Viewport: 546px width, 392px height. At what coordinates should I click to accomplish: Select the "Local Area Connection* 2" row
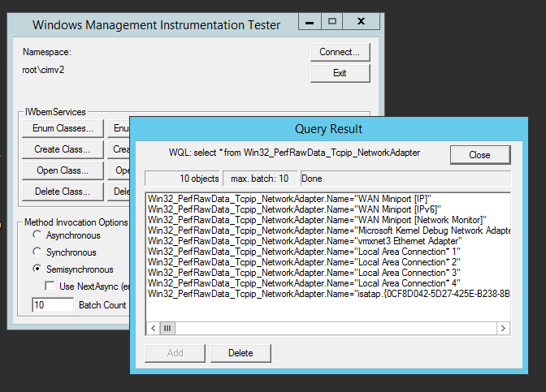coord(328,262)
